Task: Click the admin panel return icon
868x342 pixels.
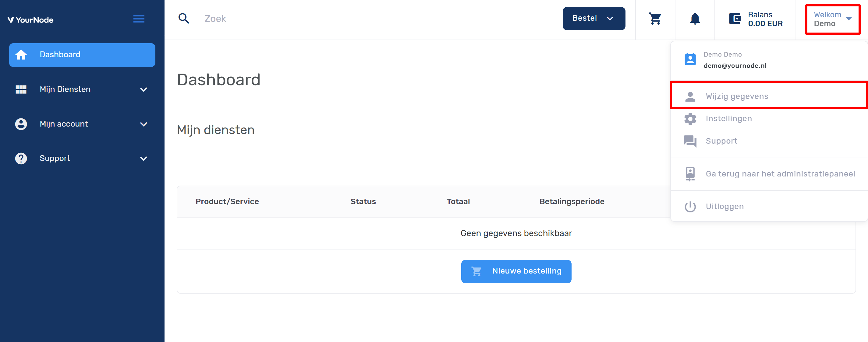Action: click(690, 174)
